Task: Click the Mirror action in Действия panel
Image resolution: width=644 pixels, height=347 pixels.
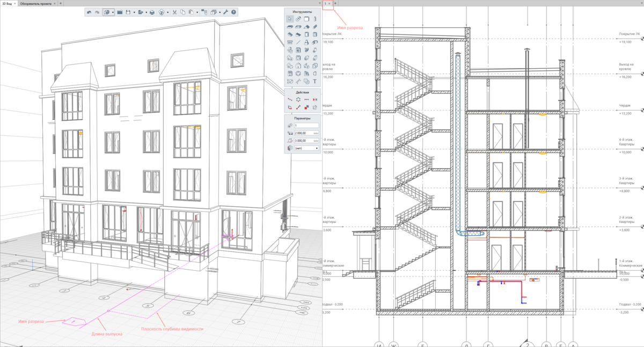Action: pyautogui.click(x=314, y=99)
